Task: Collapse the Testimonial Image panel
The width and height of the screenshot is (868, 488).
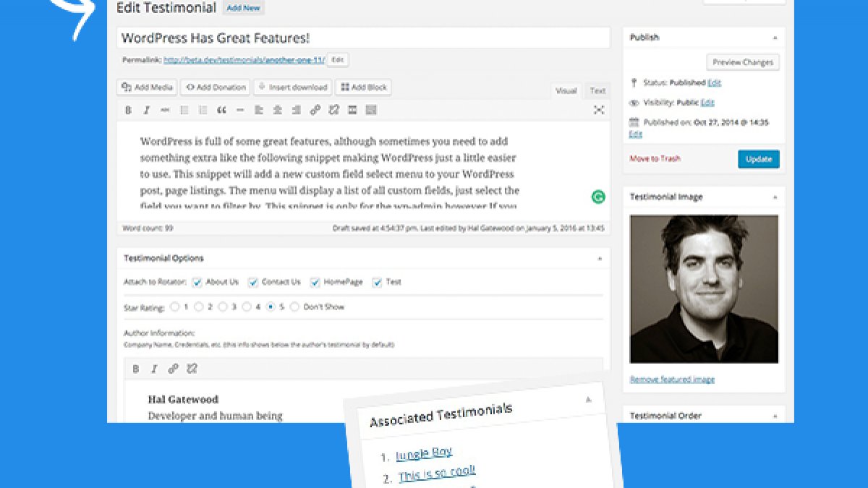Action: point(775,197)
